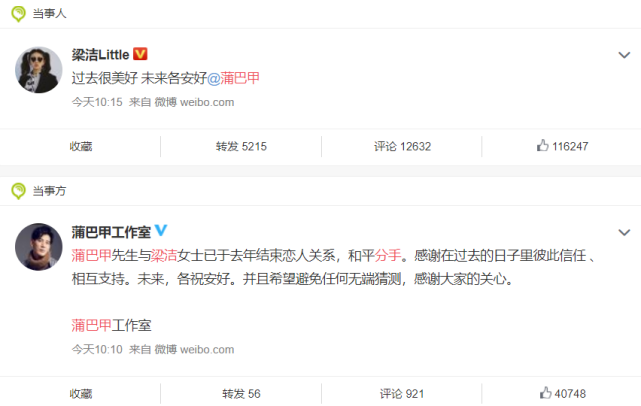
Task: Favorite 梁洁Little's post with 收藏
Action: (81, 146)
